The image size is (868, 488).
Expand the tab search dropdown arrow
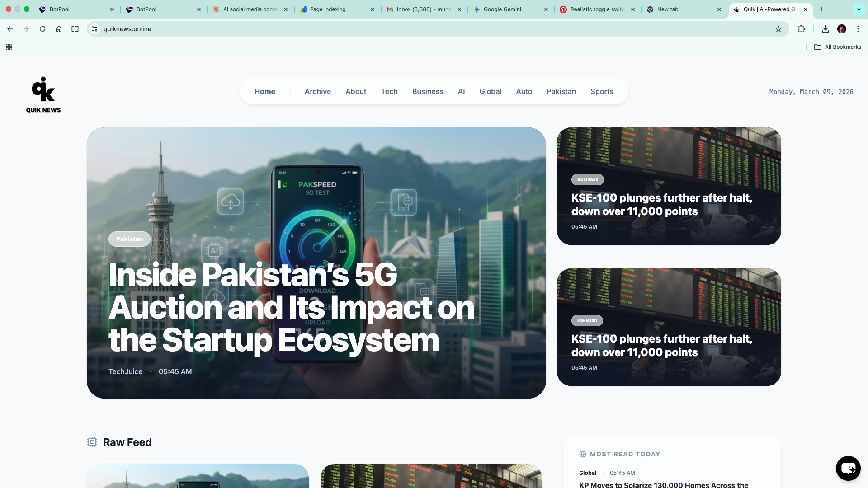click(859, 9)
